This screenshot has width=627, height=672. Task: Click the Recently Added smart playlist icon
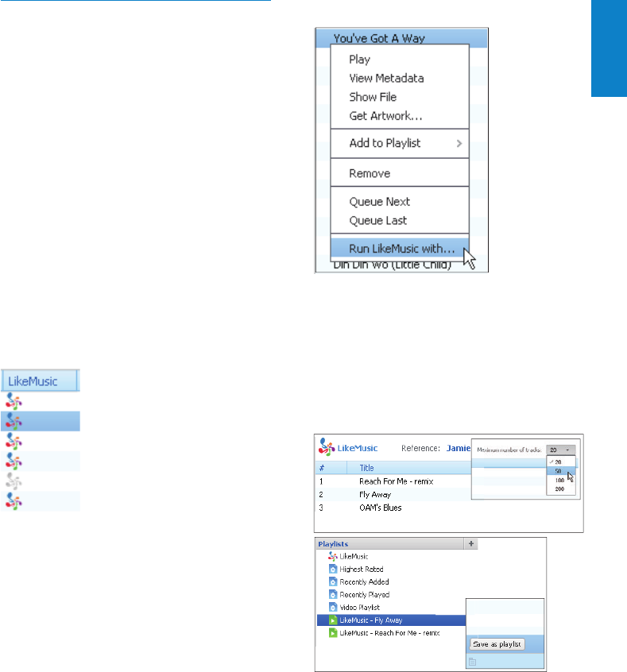(333, 582)
